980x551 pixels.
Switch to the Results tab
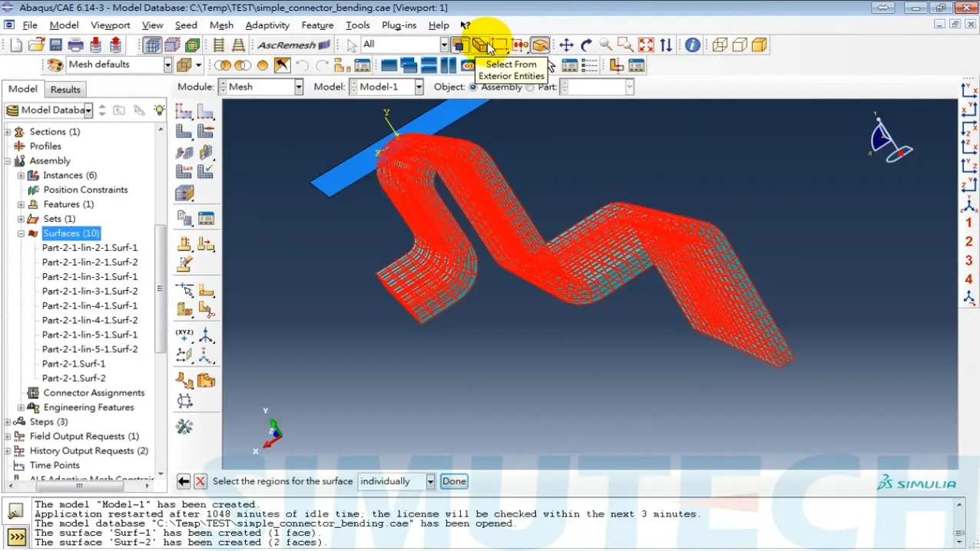[x=65, y=90]
